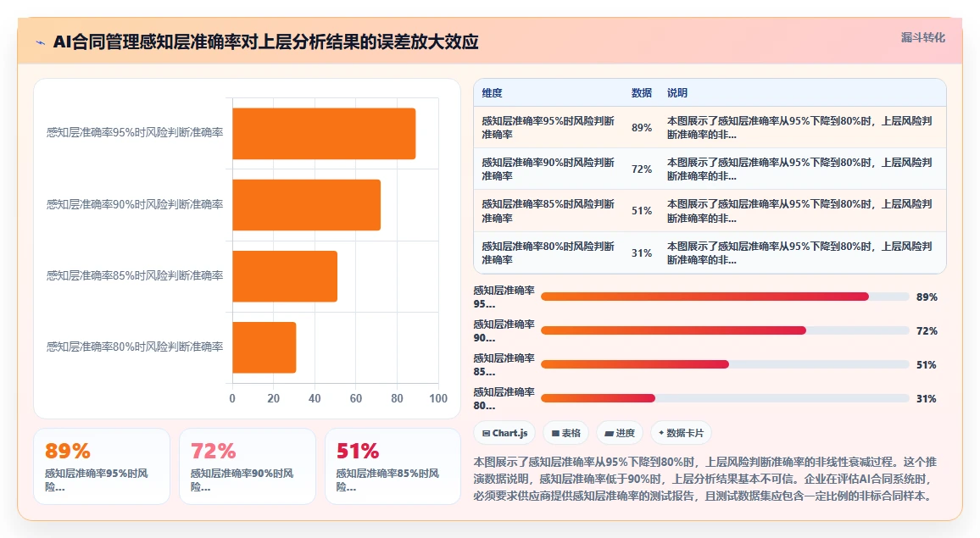The image size is (980, 538).
Task: Select the Chart.js tag chip
Action: pos(505,433)
